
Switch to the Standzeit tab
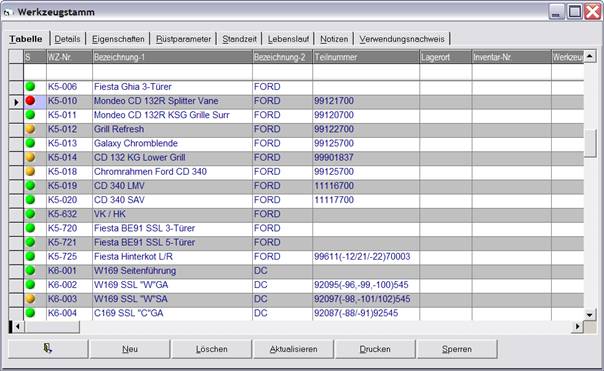pos(240,39)
